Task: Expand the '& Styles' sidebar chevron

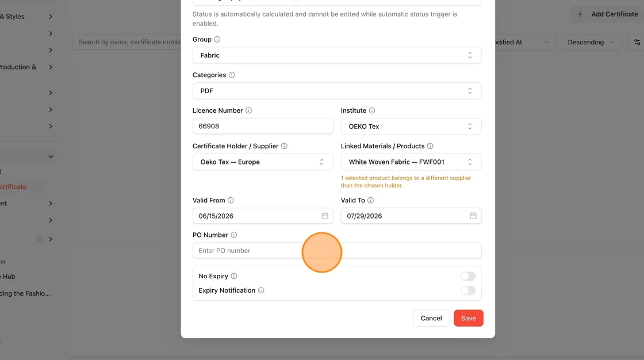Action: [51, 17]
